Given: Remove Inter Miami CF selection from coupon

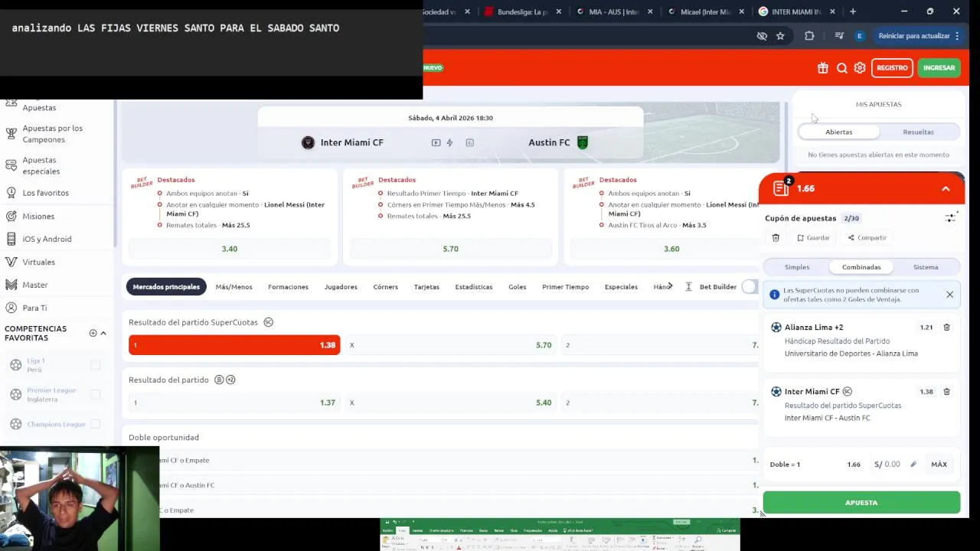Looking at the screenshot, I should [x=946, y=392].
